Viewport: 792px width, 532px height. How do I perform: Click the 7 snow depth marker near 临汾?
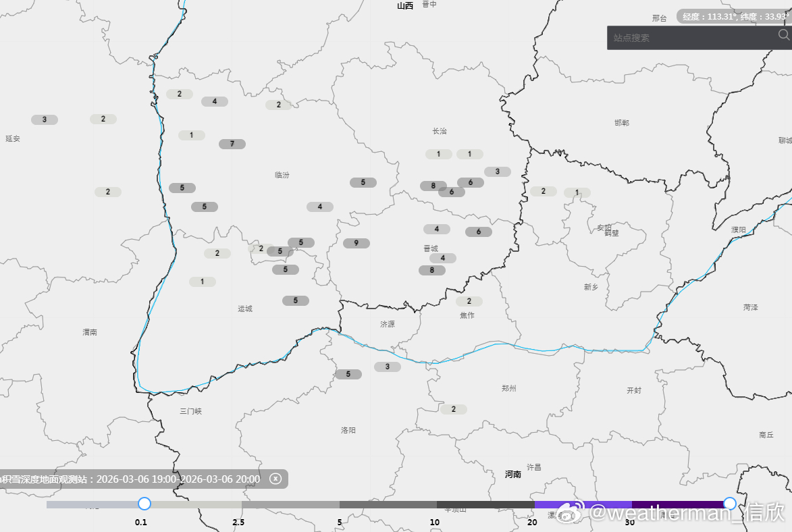pos(232,143)
